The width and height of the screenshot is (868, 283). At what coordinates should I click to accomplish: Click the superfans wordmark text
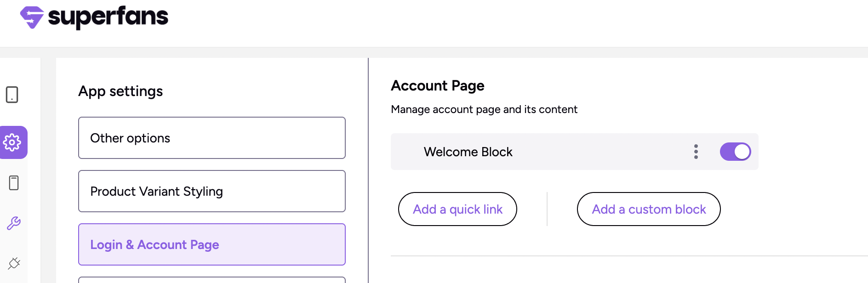coord(108,17)
